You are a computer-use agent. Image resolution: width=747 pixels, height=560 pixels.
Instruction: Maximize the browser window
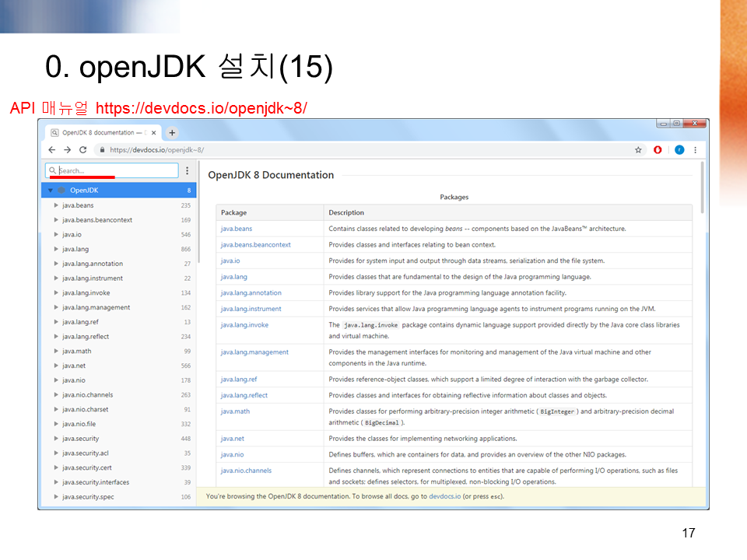[x=676, y=124]
